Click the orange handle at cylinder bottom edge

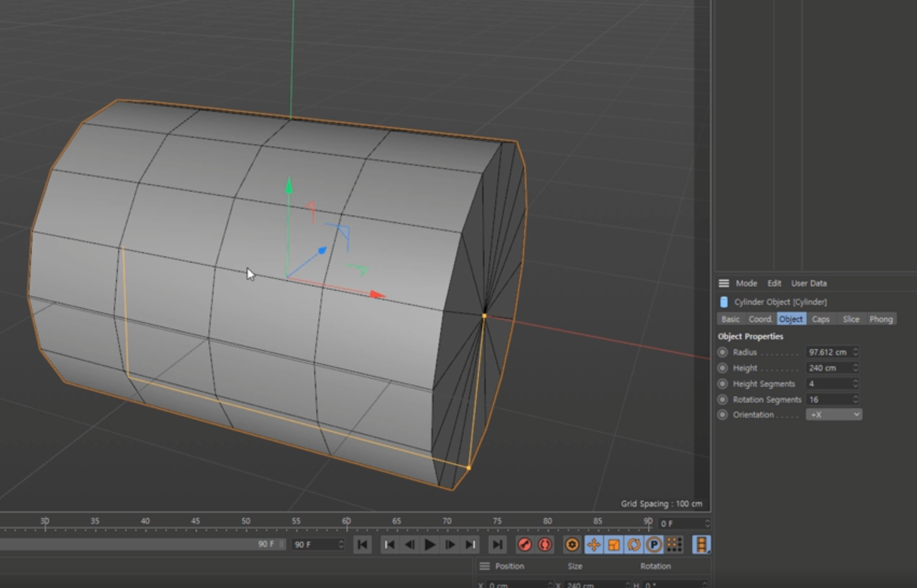pyautogui.click(x=468, y=468)
